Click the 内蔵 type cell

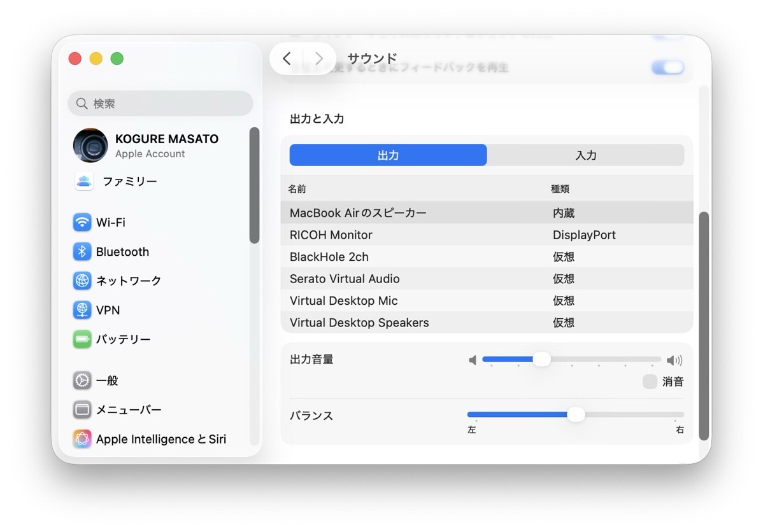point(564,213)
